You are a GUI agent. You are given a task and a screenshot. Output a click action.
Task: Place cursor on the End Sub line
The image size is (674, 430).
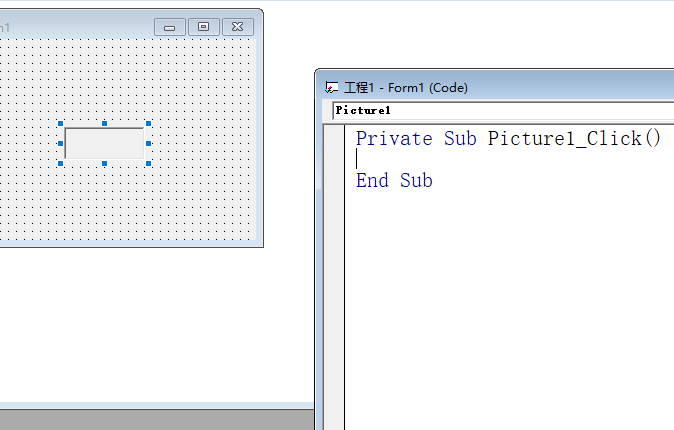[x=394, y=181]
